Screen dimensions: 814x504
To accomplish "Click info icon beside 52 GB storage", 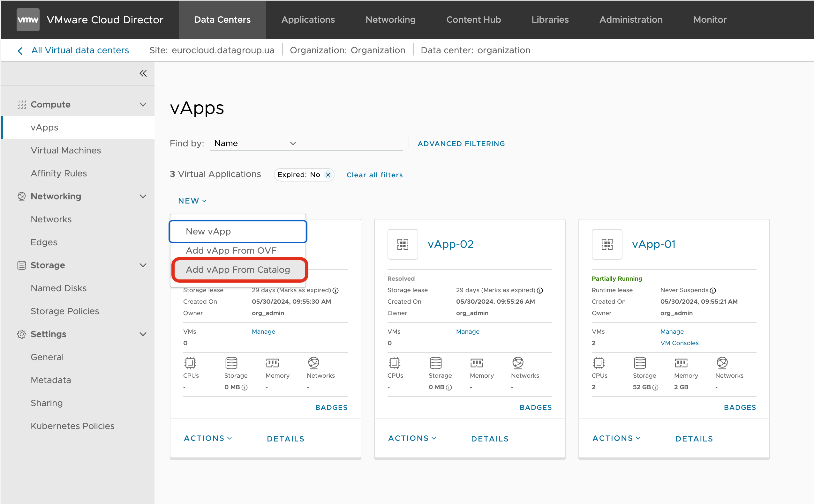I will [x=655, y=387].
